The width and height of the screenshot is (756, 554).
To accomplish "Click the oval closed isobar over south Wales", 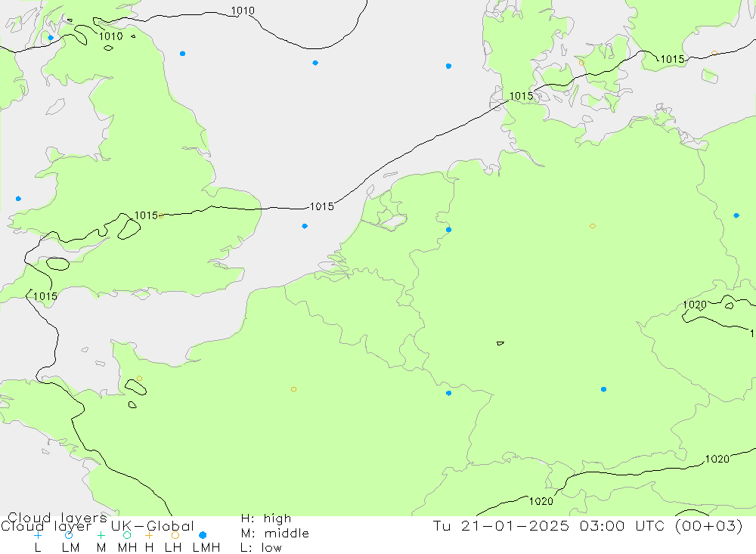I will [58, 264].
